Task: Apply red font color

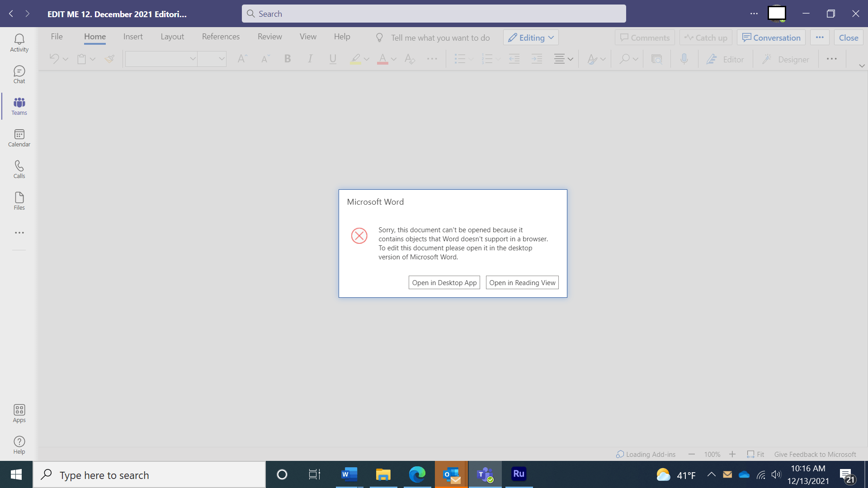Action: pos(382,59)
